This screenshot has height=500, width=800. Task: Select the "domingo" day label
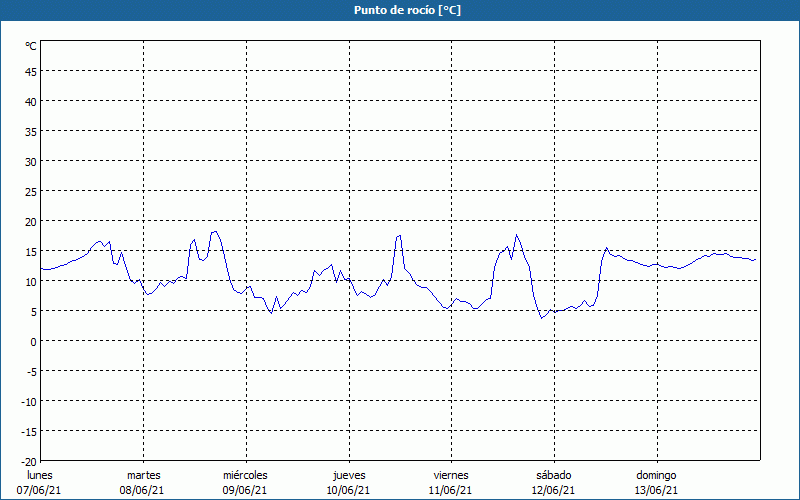point(656,475)
